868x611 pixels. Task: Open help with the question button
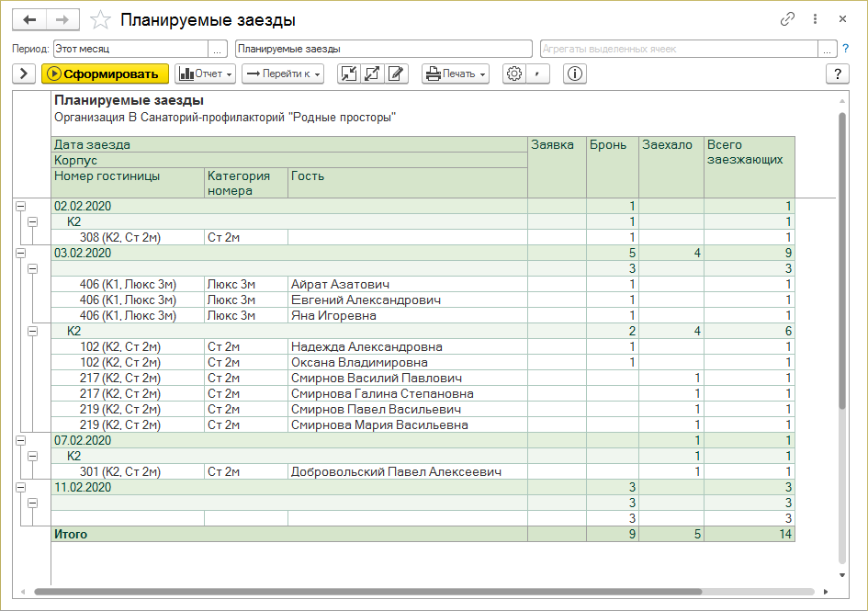point(837,74)
